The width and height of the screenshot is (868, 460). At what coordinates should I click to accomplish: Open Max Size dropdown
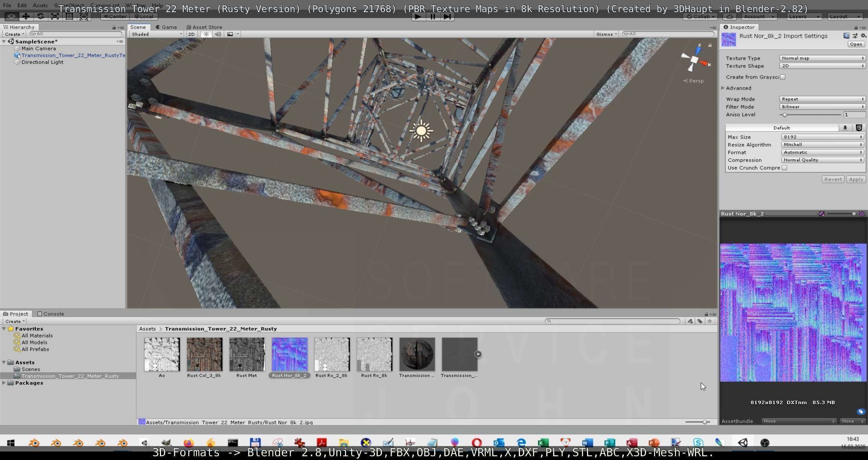822,137
